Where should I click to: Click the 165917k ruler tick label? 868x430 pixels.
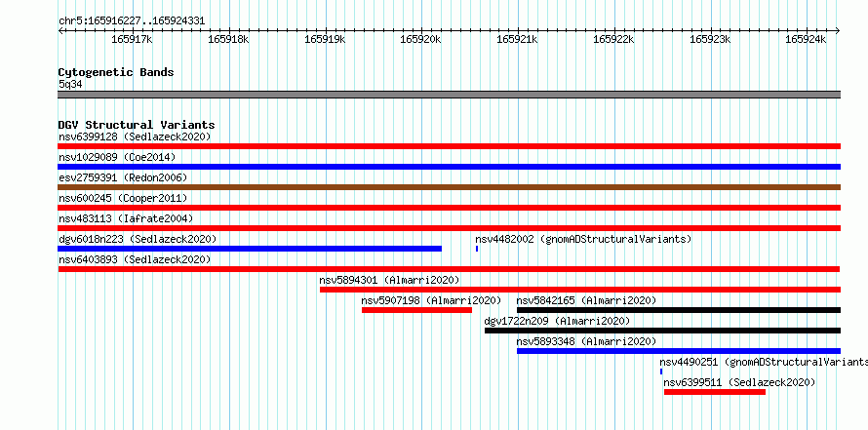133,39
